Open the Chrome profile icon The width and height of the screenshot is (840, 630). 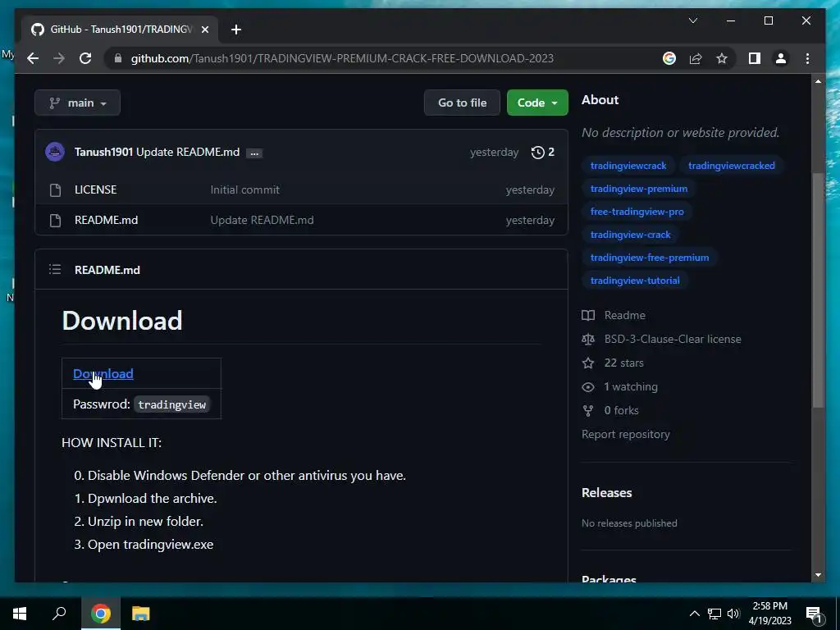tap(781, 58)
